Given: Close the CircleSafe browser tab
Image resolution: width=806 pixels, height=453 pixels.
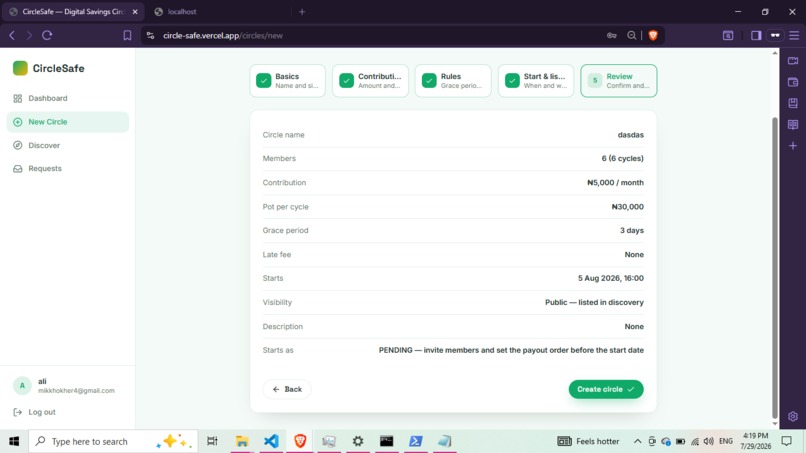Looking at the screenshot, I should point(135,11).
